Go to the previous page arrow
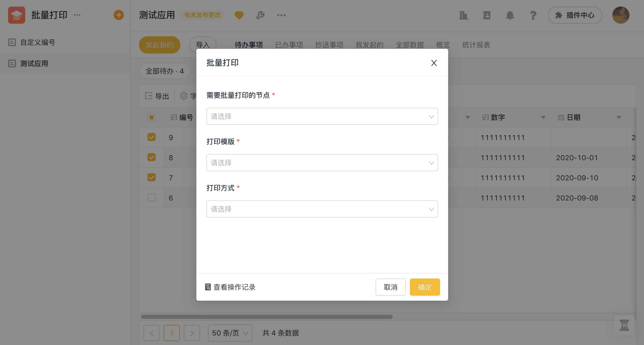 tap(152, 333)
